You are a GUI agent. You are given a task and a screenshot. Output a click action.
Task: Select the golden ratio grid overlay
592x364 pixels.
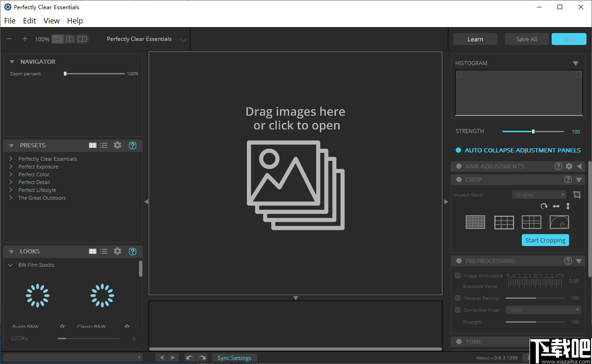point(531,222)
